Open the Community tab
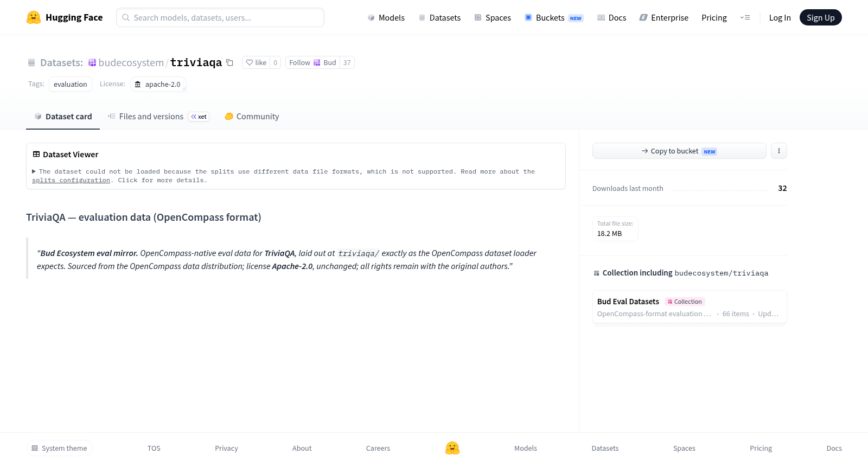This screenshot has height=467, width=868. (x=252, y=117)
